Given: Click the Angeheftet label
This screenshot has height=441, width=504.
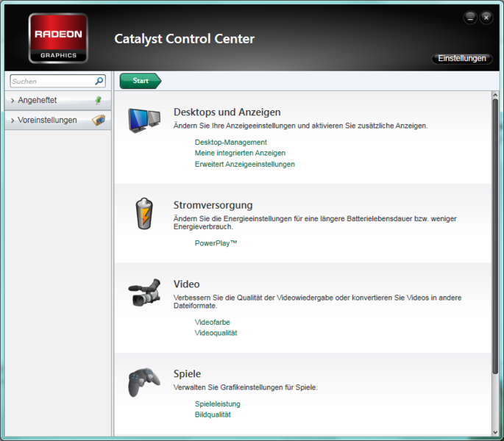Looking at the screenshot, I should (x=38, y=100).
